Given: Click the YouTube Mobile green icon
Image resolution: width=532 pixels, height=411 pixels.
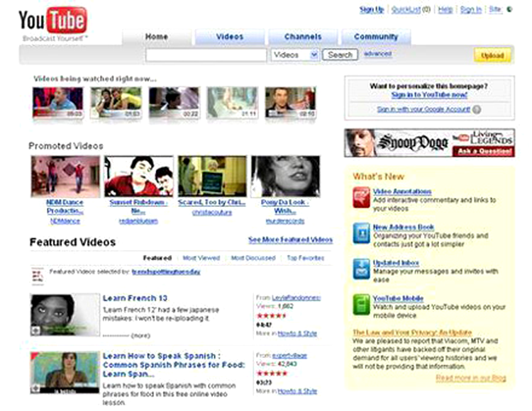Looking at the screenshot, I should (x=361, y=304).
